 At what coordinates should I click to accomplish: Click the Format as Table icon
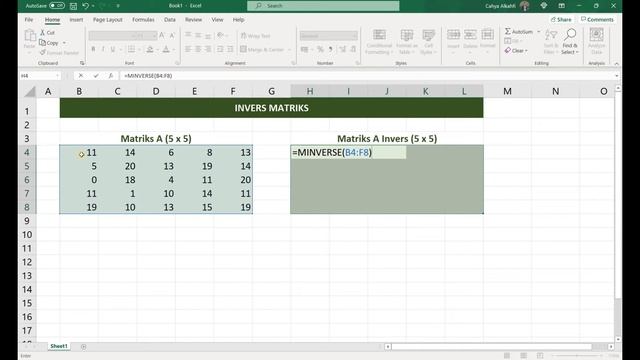pyautogui.click(x=407, y=35)
